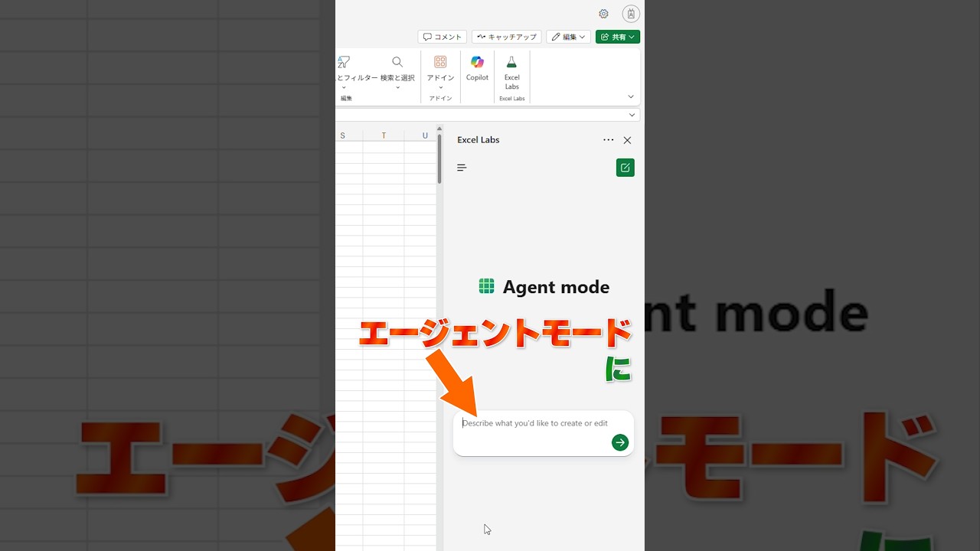Open the Excel Labs pane more options

609,140
